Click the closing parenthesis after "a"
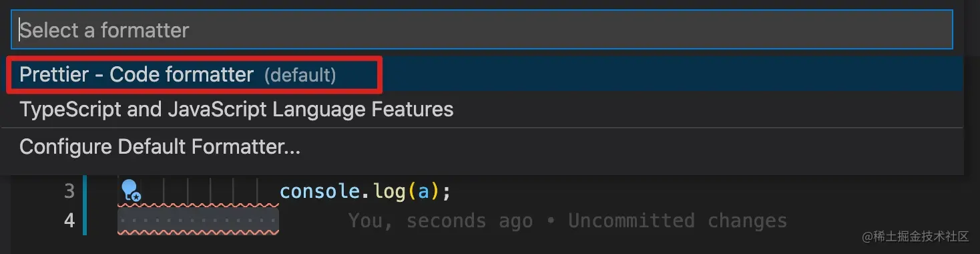The image size is (980, 254). (435, 193)
